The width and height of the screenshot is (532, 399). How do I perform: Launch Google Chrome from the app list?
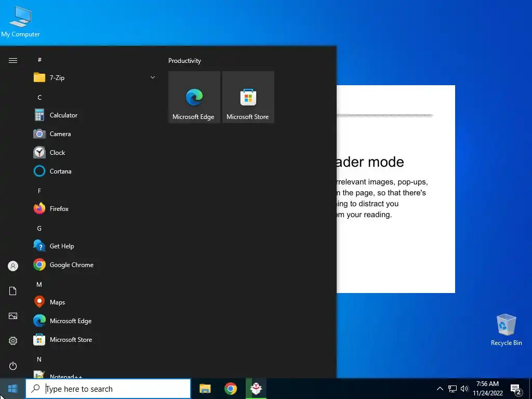pos(95,264)
